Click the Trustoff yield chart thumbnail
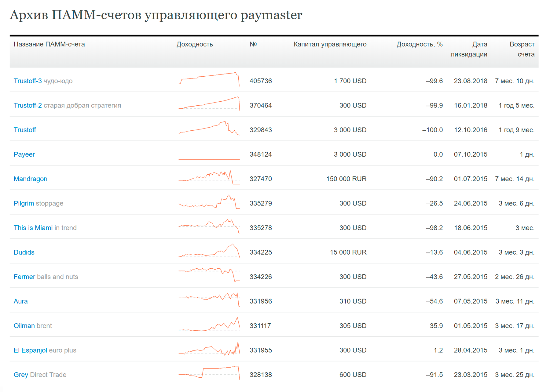The image size is (550, 392). point(209,128)
